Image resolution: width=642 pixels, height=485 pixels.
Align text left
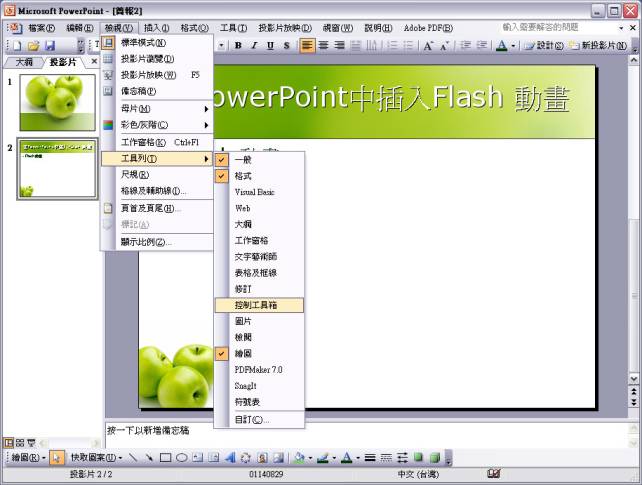[307, 45]
